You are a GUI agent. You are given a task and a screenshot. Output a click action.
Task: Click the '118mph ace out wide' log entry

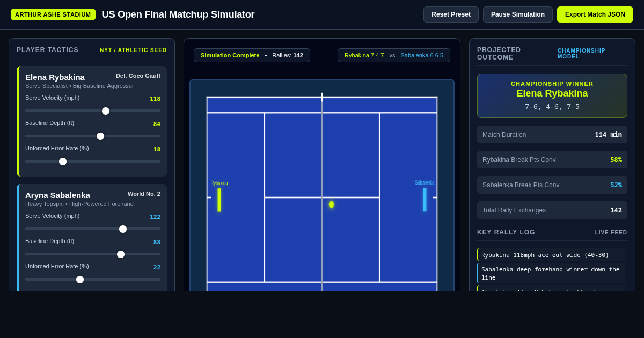tap(552, 255)
